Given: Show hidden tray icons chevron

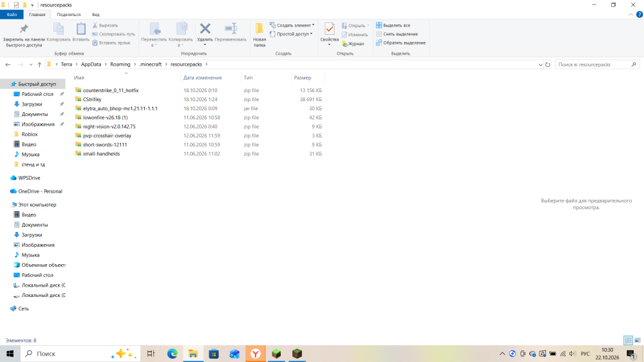Looking at the screenshot, I should coord(502,354).
